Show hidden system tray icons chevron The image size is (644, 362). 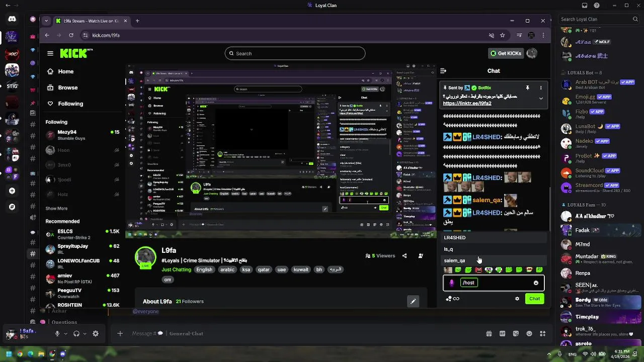pyautogui.click(x=548, y=354)
